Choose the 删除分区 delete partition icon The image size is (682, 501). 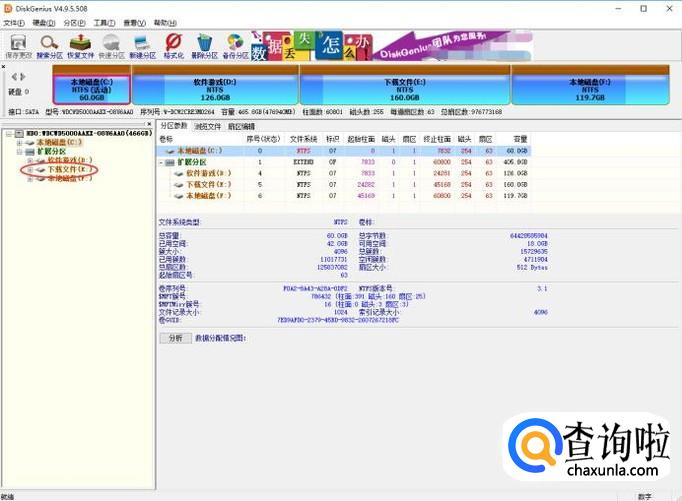(x=204, y=47)
